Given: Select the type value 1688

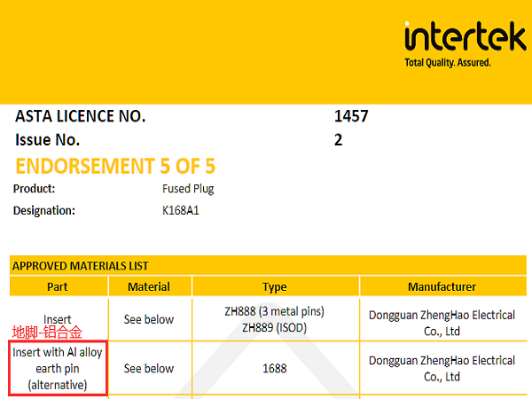Looking at the screenshot, I should point(275,369).
